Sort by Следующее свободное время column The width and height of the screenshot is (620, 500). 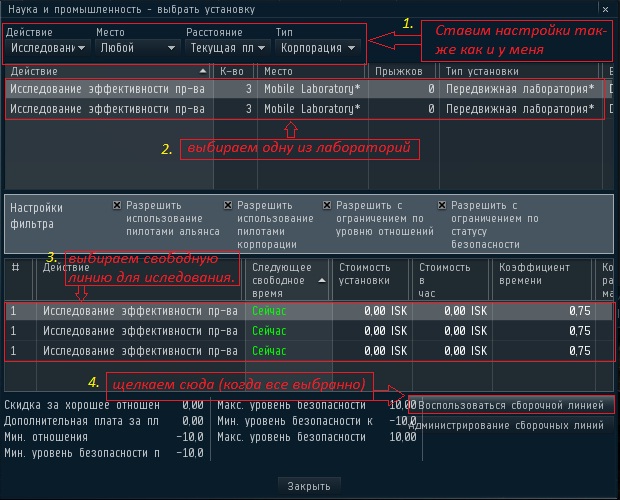[x=289, y=280]
